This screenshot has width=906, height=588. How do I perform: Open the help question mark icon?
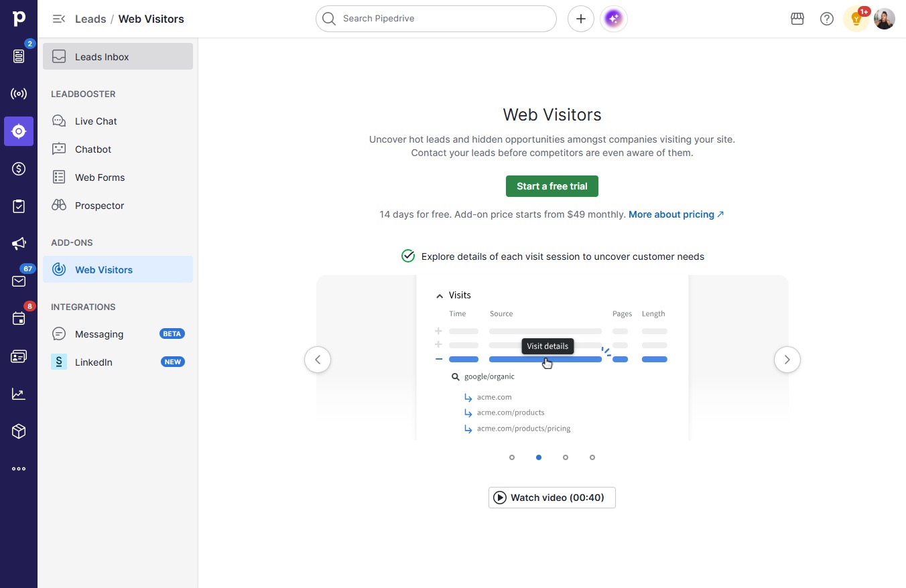(827, 19)
